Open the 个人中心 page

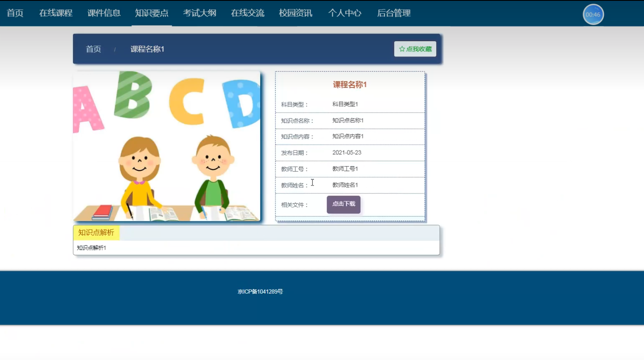coord(345,13)
